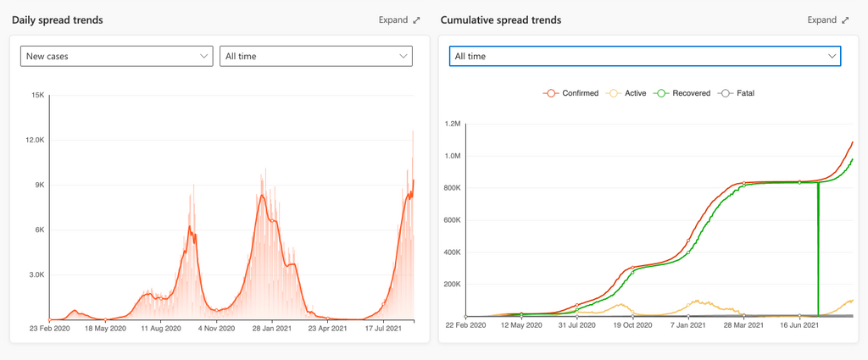Click the Daily spread trends heading
The height and width of the screenshot is (360, 868).
(x=58, y=20)
